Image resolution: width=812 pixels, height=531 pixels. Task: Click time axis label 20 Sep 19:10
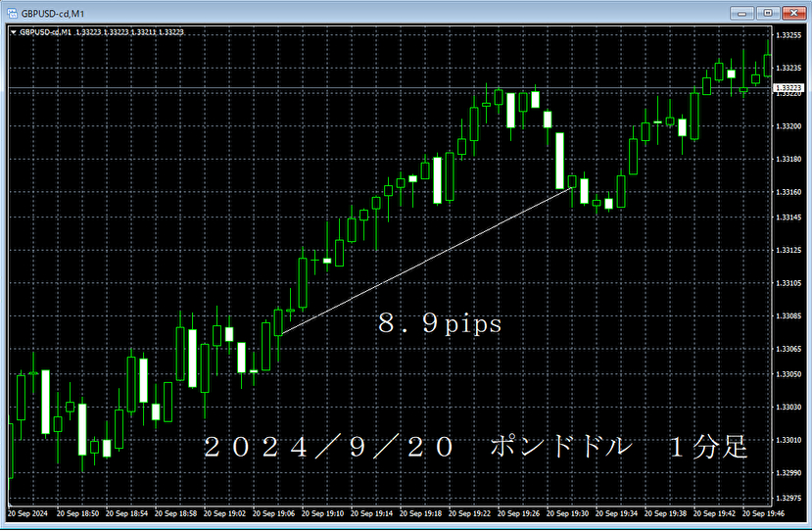click(x=323, y=514)
